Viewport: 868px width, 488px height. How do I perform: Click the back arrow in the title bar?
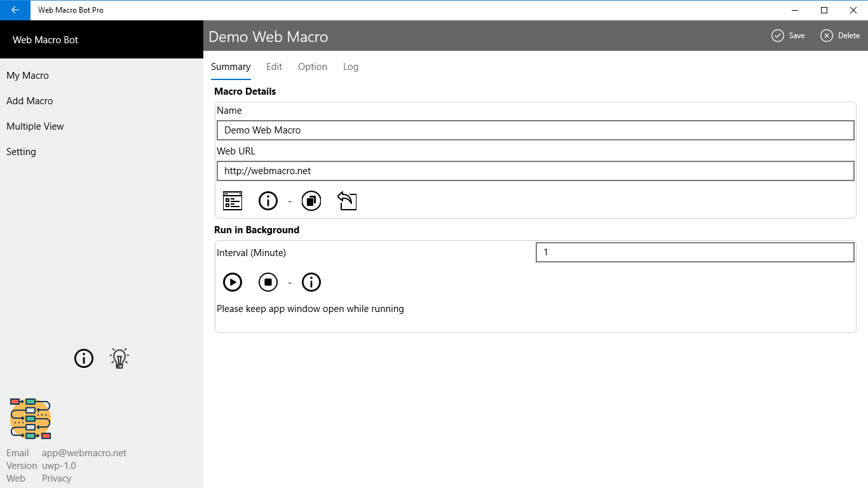[14, 10]
